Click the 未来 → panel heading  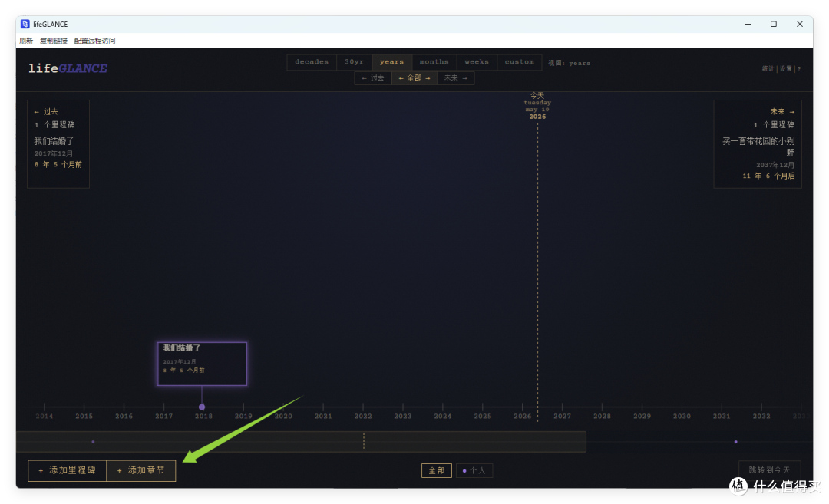pos(782,111)
